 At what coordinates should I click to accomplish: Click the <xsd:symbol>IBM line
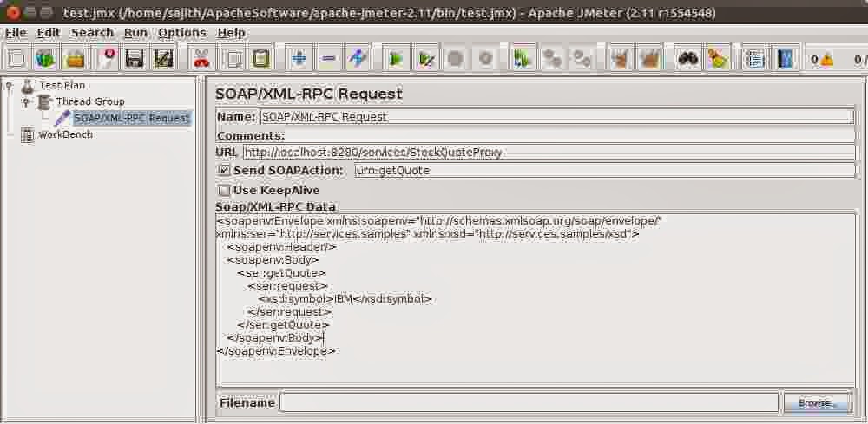point(345,299)
